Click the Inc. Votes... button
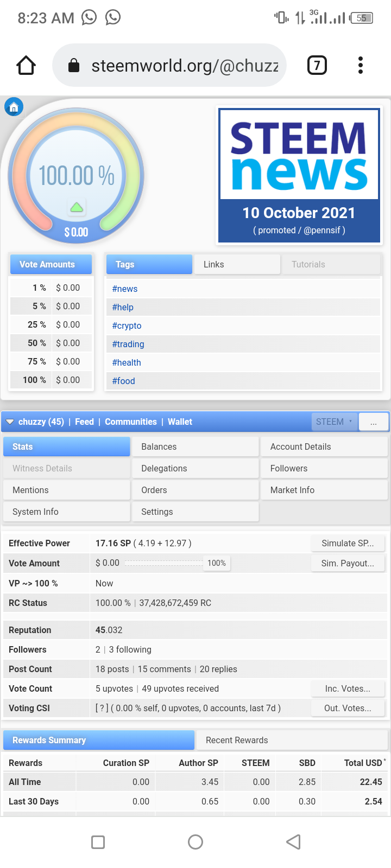 pos(348,688)
